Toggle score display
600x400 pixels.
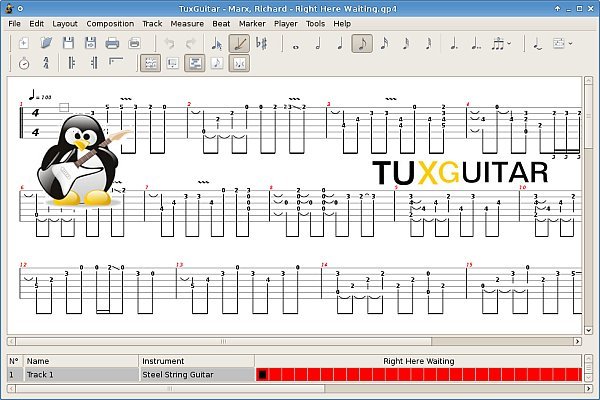point(217,63)
